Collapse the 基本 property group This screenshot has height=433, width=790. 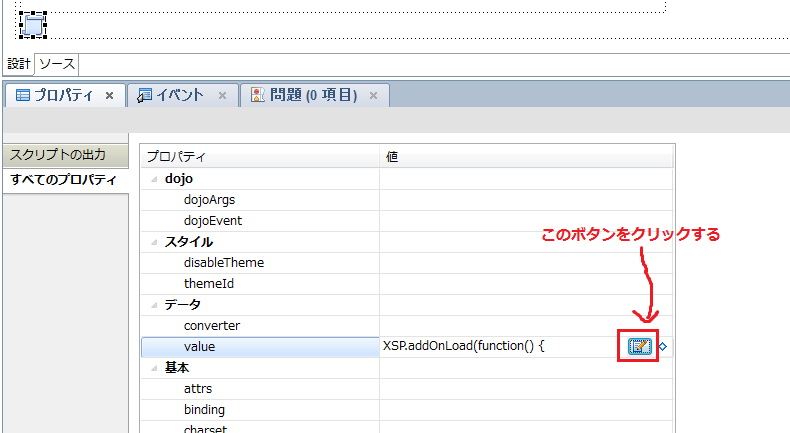tap(154, 368)
